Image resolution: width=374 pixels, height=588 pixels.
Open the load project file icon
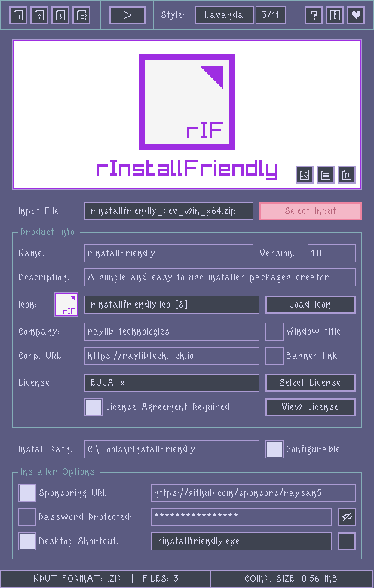click(39, 15)
